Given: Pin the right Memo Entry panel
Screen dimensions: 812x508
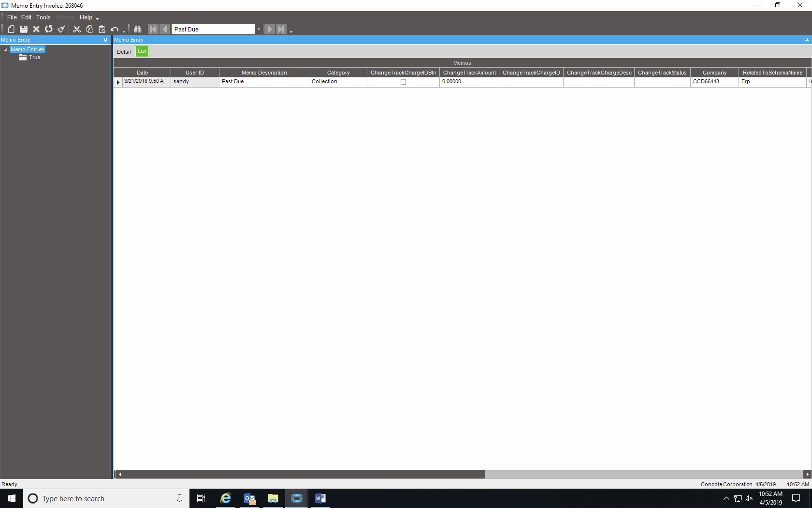Looking at the screenshot, I should coord(807,40).
